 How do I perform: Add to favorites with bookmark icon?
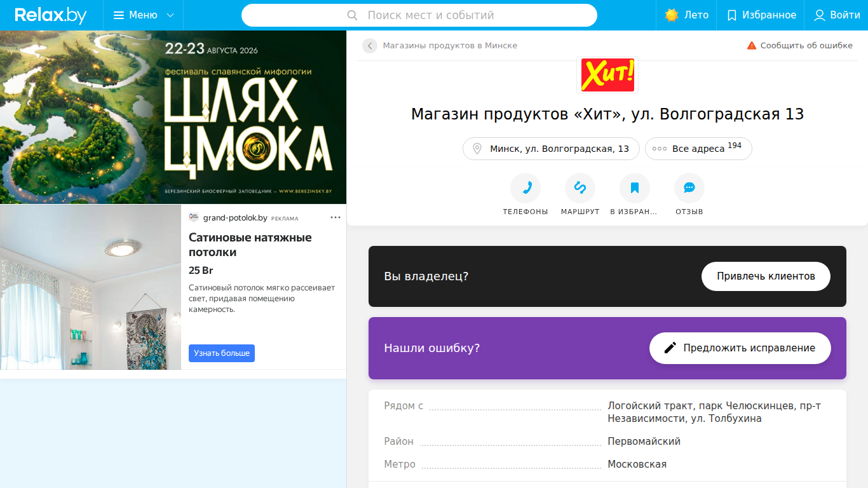pos(635,188)
